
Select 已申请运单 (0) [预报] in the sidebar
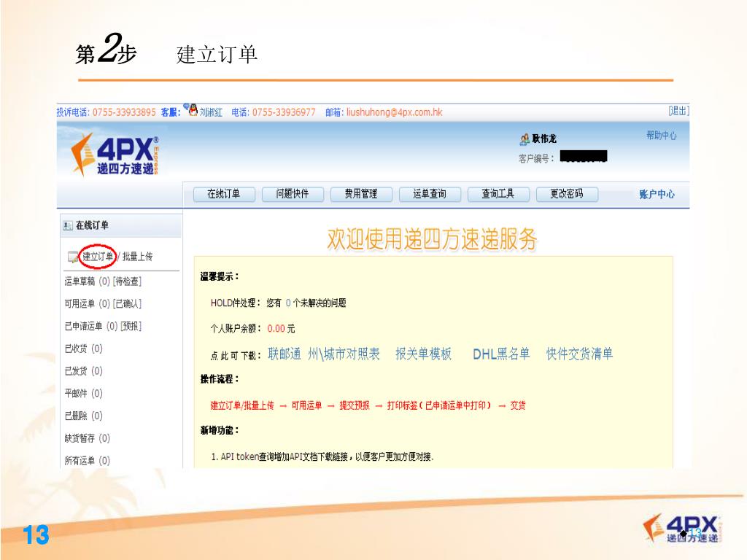coord(103,326)
